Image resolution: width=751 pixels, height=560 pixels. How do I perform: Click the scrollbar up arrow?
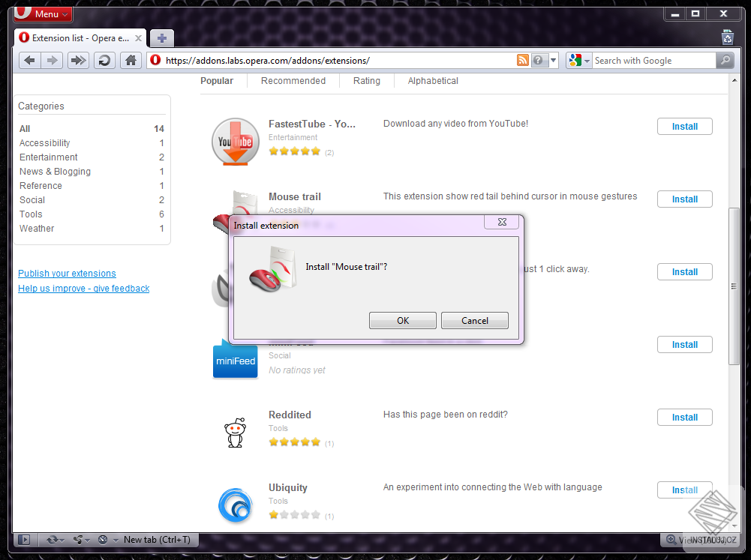734,80
